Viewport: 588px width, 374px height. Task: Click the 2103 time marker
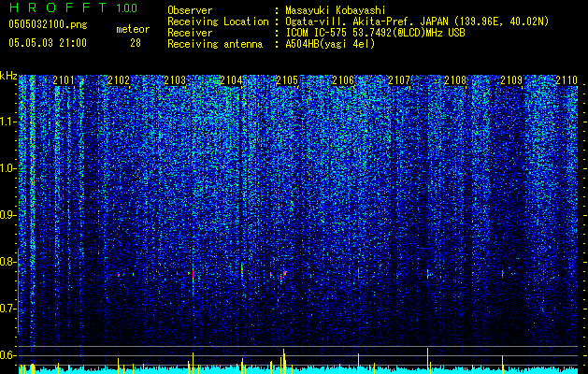click(175, 79)
